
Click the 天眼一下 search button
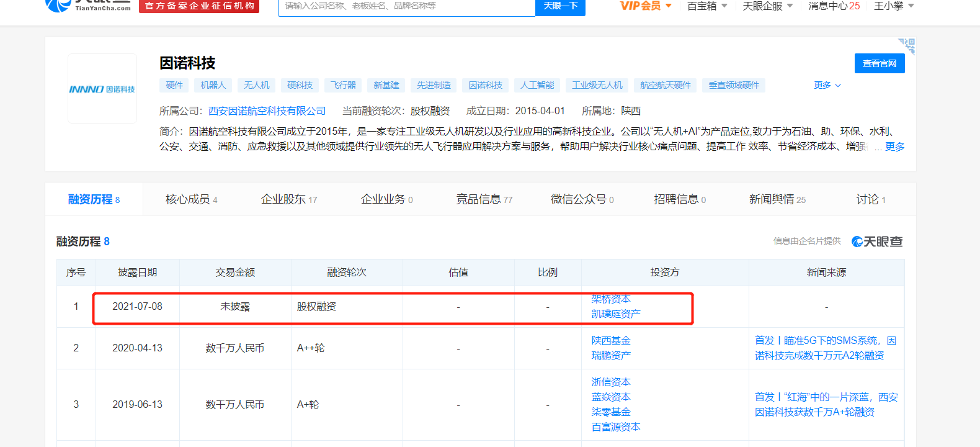pyautogui.click(x=561, y=6)
